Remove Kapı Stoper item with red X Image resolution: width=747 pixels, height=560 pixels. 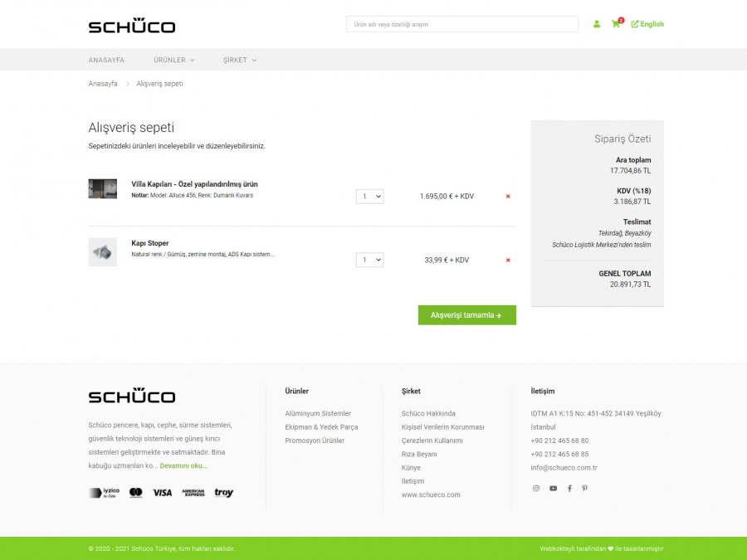tap(508, 261)
